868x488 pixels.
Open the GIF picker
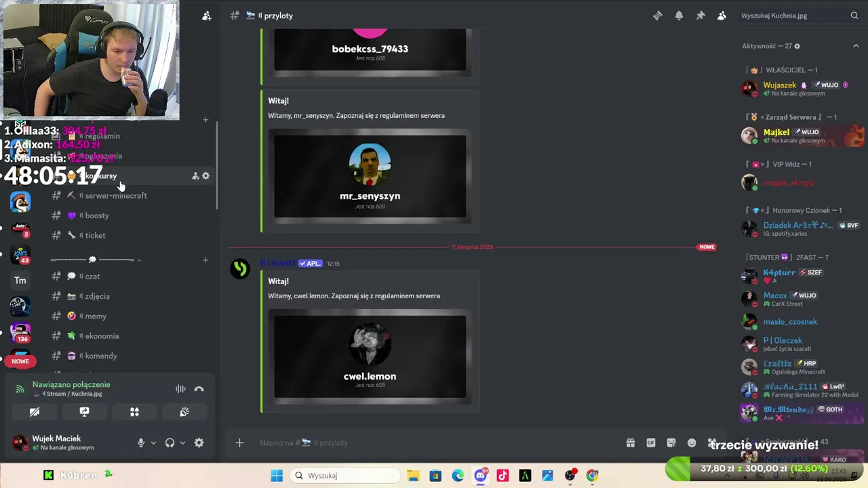click(651, 443)
